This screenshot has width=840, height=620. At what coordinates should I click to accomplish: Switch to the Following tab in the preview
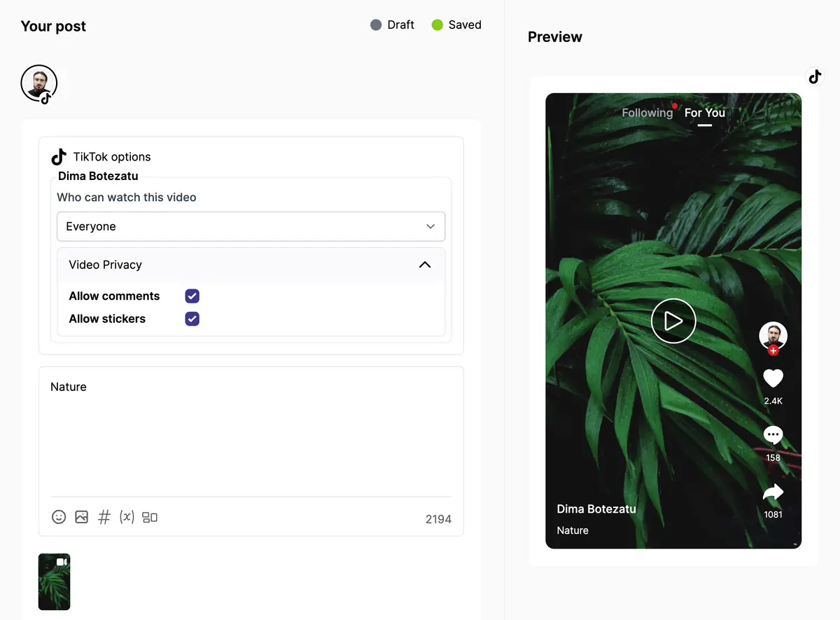click(x=647, y=113)
